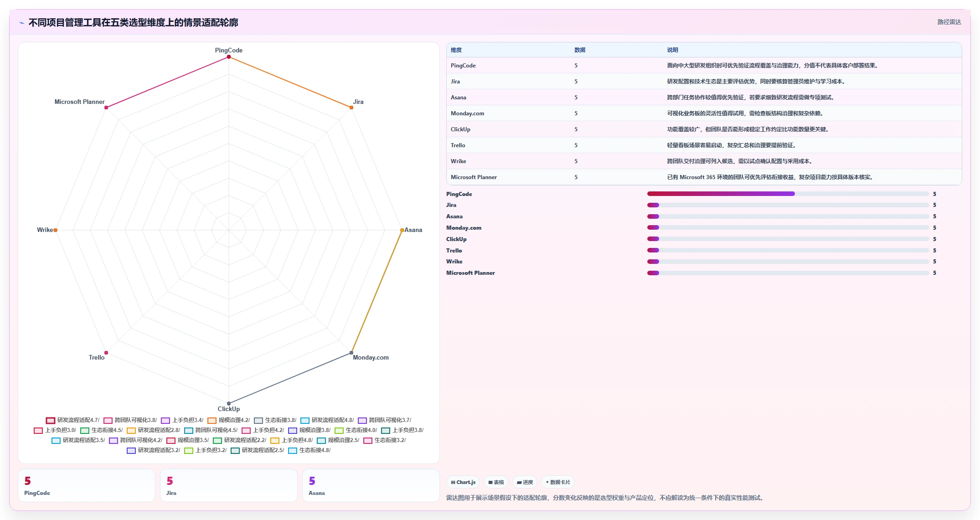980x520 pixels.
Task: Click the 数据卡片 chip
Action: click(557, 482)
